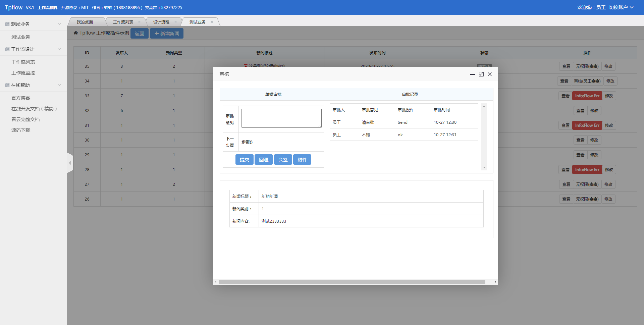Close the 设计流程 tab
This screenshot has width=644, height=325.
click(175, 22)
